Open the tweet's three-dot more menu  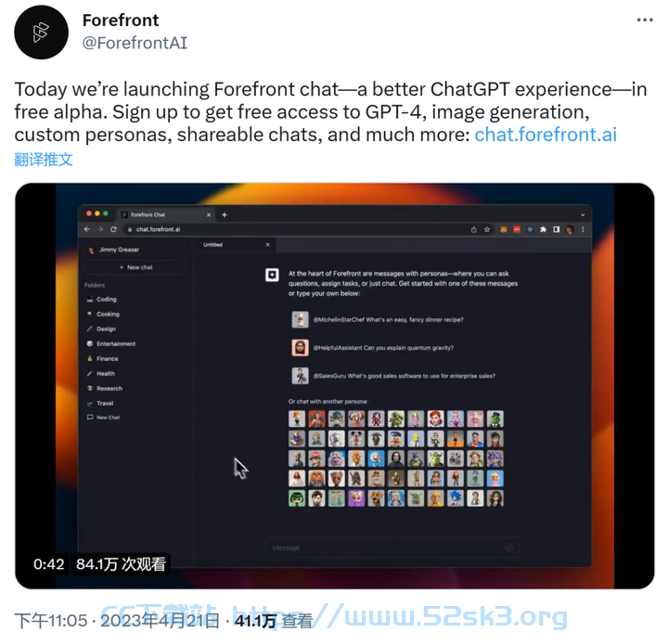(x=645, y=20)
